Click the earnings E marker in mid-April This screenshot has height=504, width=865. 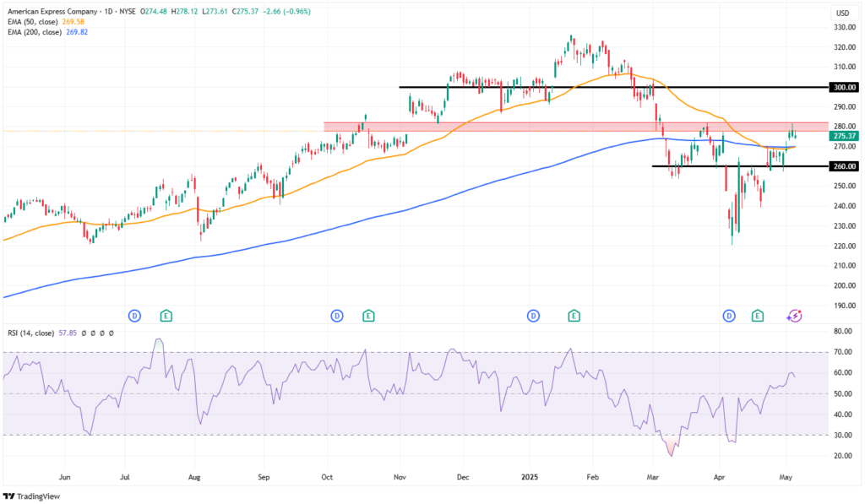click(758, 316)
